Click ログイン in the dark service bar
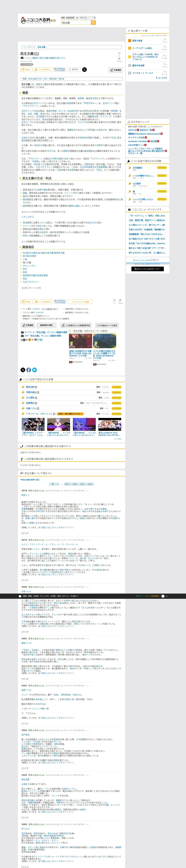Viewport: 186px width, 868px height. (139, 596)
